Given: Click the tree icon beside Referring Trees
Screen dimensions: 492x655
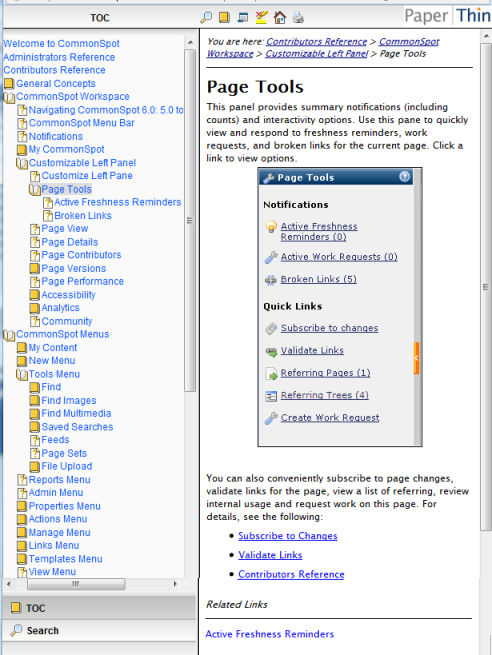Looking at the screenshot, I should pos(271,396).
